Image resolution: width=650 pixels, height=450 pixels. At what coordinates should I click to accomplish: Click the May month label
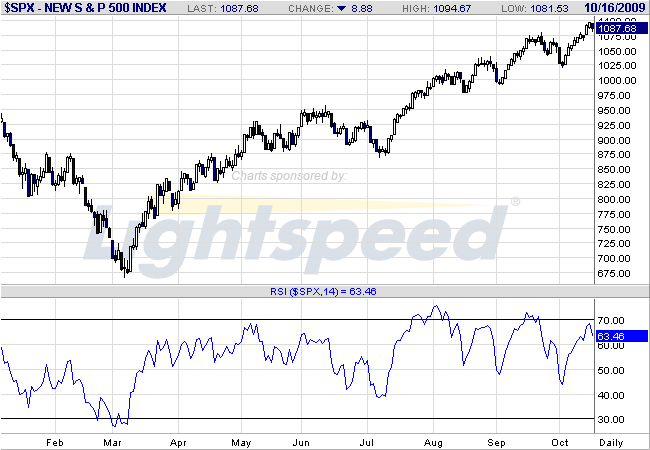point(241,443)
